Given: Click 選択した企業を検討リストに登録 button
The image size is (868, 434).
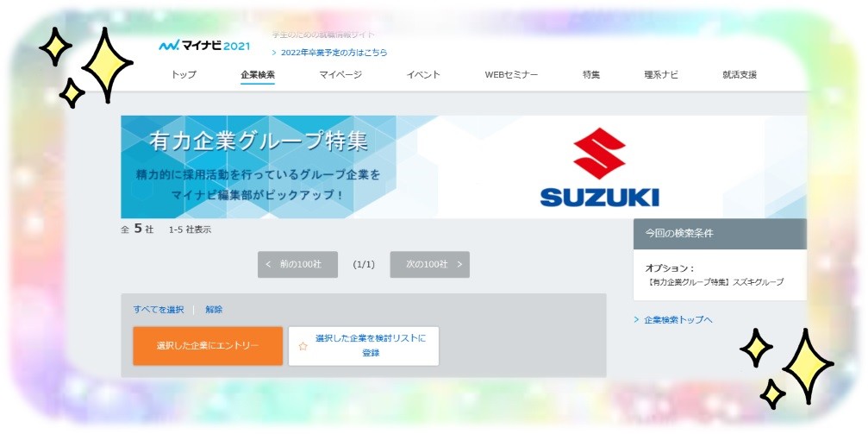Looking at the screenshot, I should [x=364, y=346].
